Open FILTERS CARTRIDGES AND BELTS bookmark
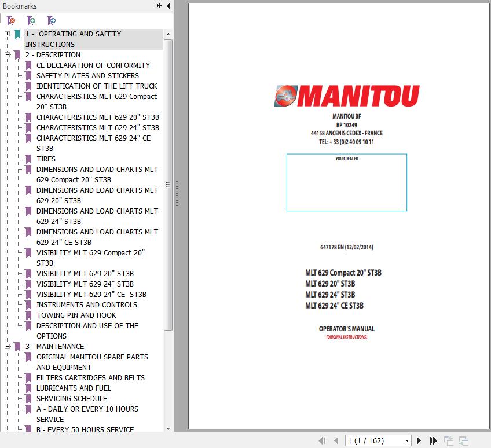This screenshot has width=491, height=448. point(90,378)
